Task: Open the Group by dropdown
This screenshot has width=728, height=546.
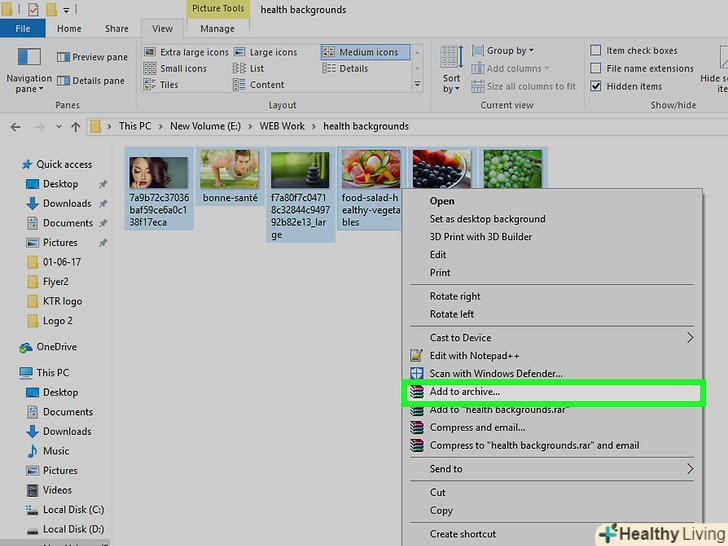Action: (503, 50)
